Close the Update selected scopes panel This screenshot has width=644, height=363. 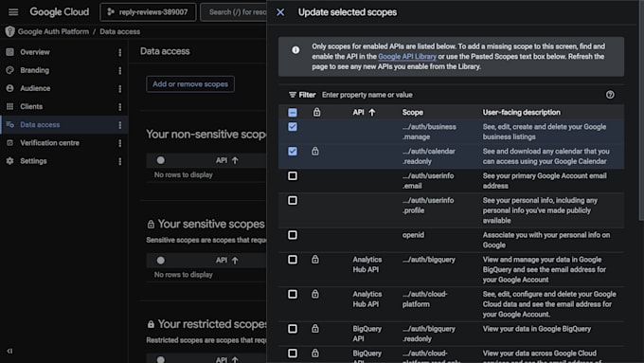[x=280, y=12]
